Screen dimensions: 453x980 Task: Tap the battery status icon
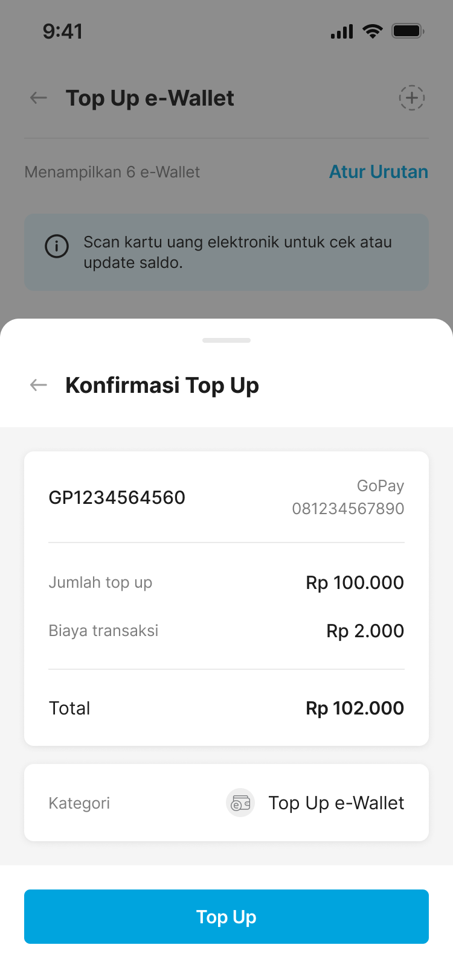(408, 31)
